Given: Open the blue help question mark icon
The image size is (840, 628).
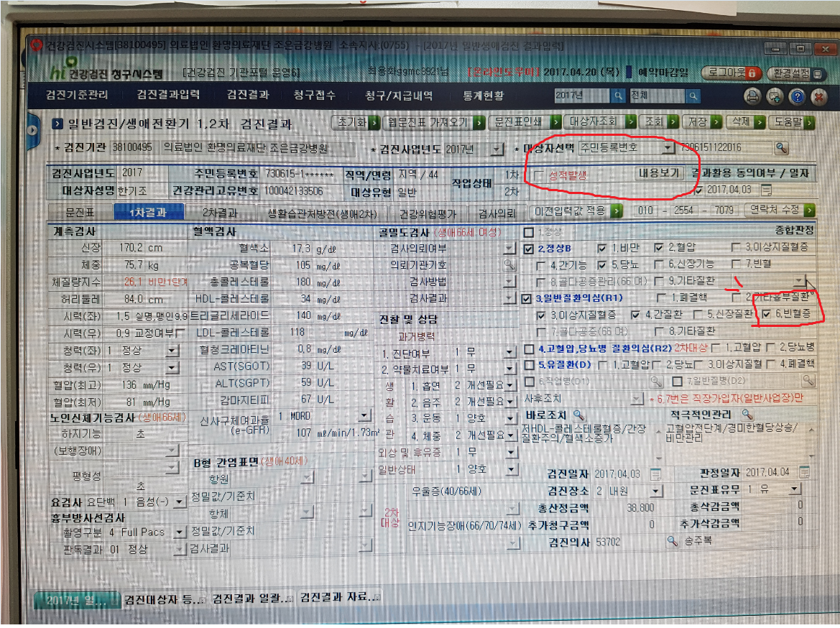Looking at the screenshot, I should [x=797, y=96].
